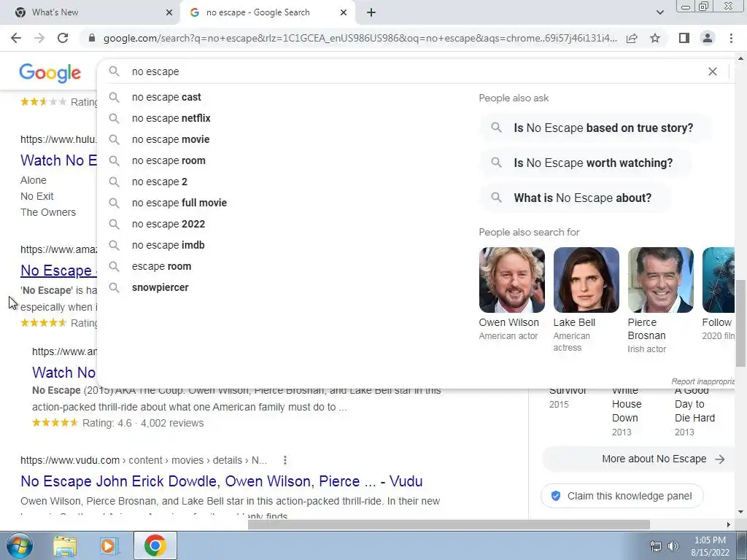
Task: Click the Follow 2020 film thumbnail
Action: [x=719, y=280]
